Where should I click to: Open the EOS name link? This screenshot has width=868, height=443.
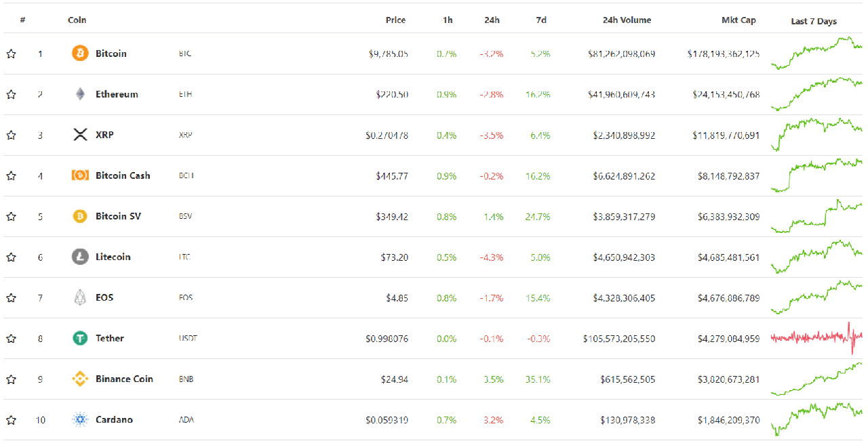(104, 297)
